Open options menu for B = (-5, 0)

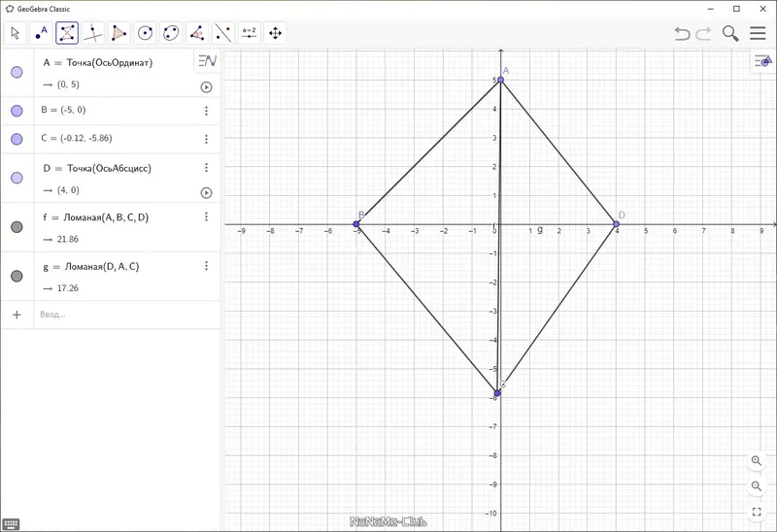(x=206, y=111)
